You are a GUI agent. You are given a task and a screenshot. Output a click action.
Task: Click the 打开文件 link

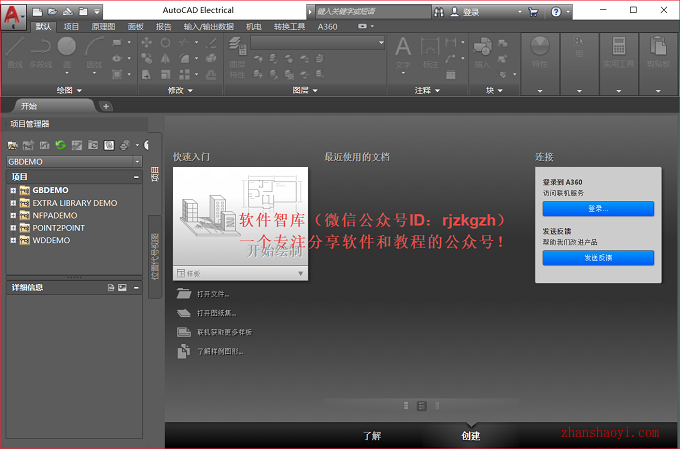[x=213, y=294]
